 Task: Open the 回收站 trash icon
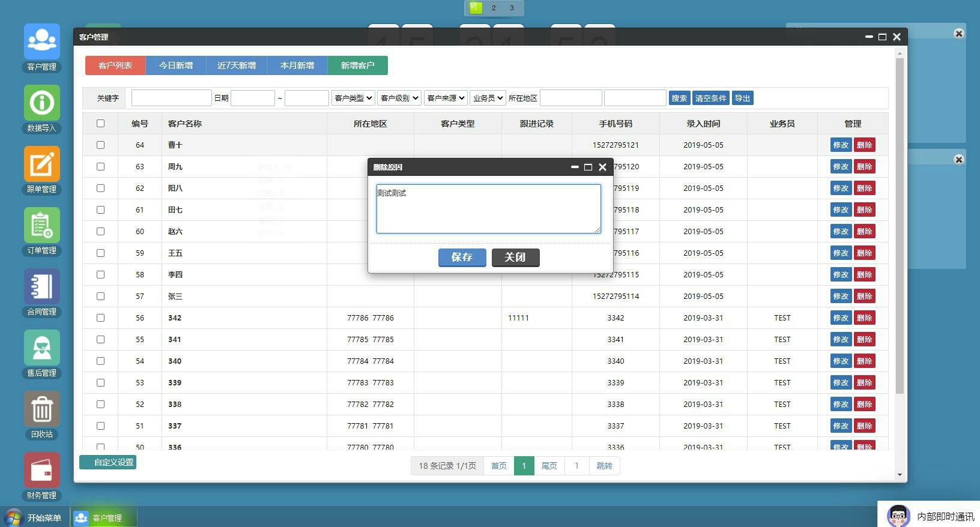(x=42, y=409)
